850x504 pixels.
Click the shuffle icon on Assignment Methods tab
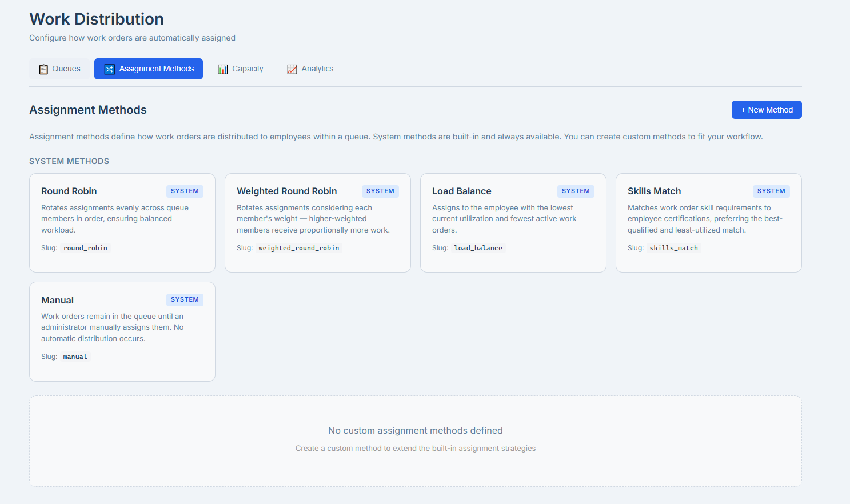coord(110,69)
